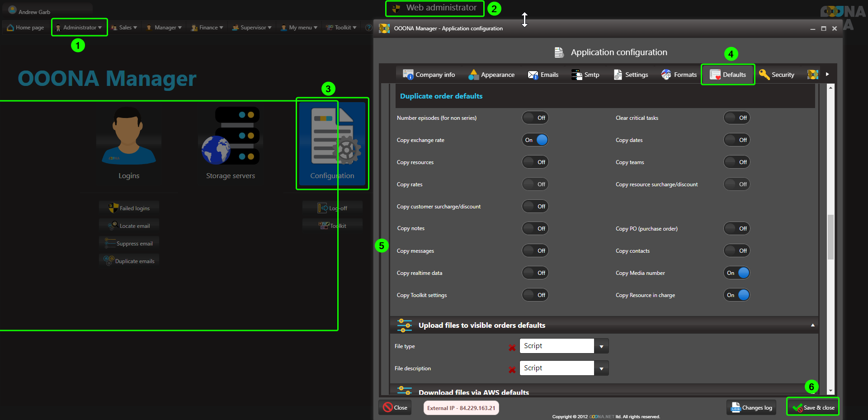Disable Copy Media number toggle
Viewport: 868px width, 420px height.
[x=737, y=273]
